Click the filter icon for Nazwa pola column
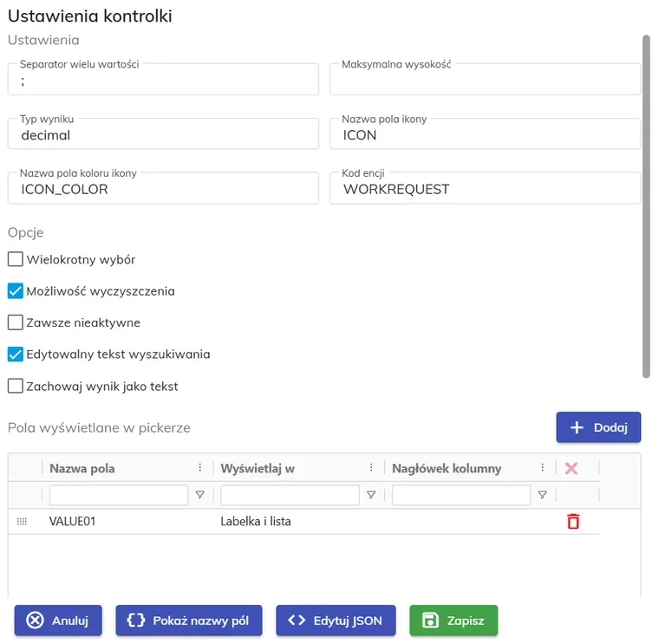The width and height of the screenshot is (659, 644). [x=200, y=495]
